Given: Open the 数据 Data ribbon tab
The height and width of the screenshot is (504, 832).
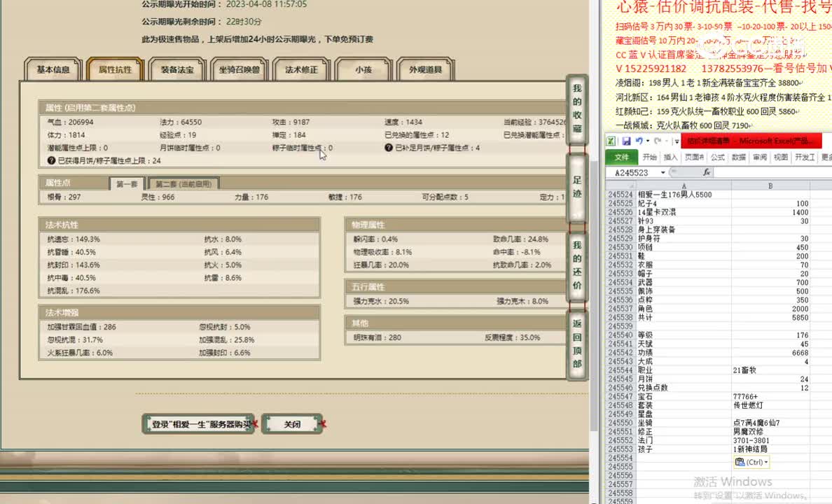Looking at the screenshot, I should pyautogui.click(x=739, y=157).
